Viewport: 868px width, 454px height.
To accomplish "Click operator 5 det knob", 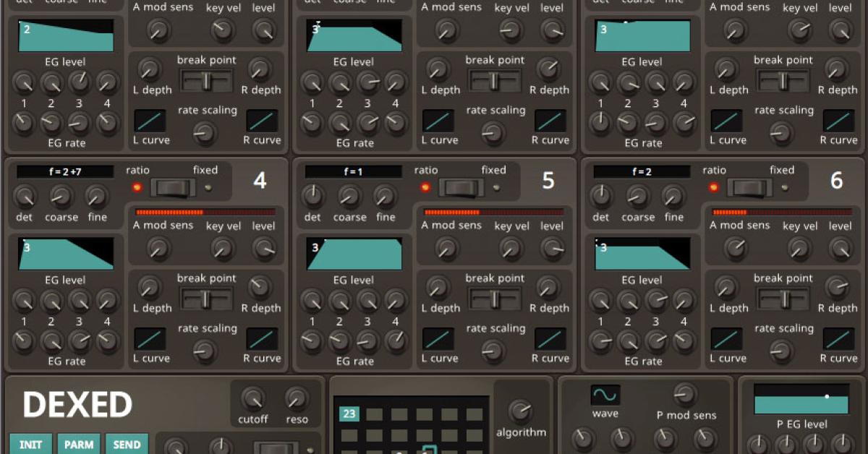I will pyautogui.click(x=313, y=196).
